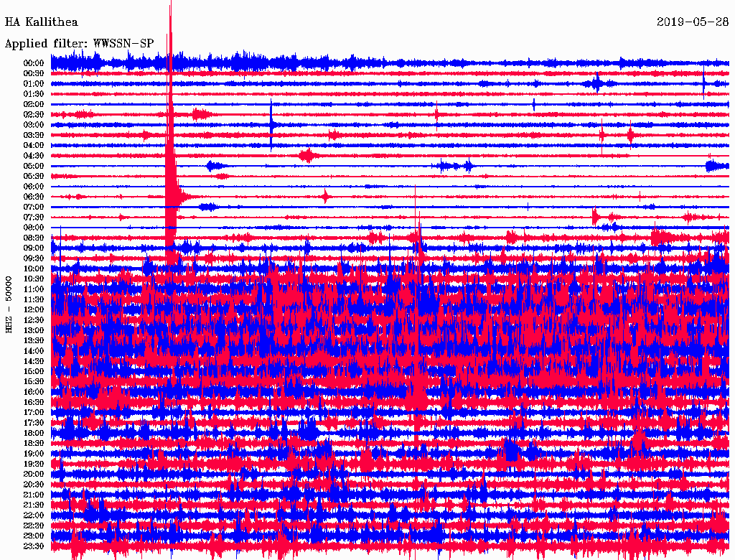Select the 06:00 time label
735x560 pixels.
click(34, 187)
